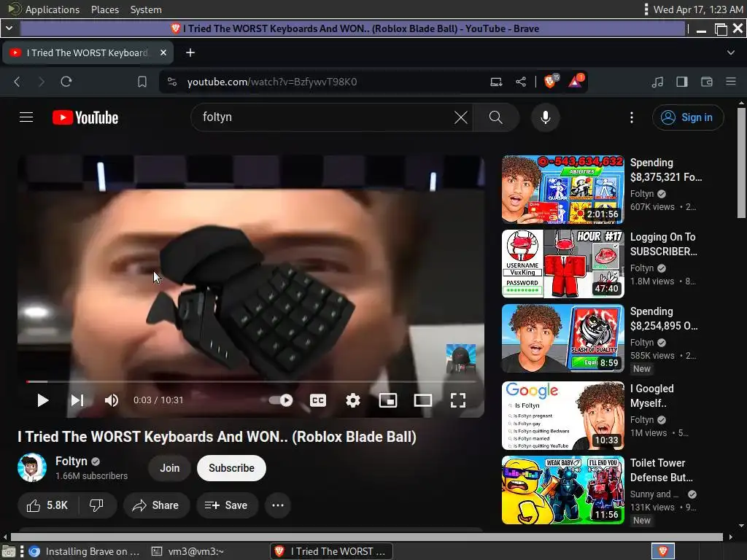Click the horizontal page scrollbar
The image size is (747, 560).
click(367, 537)
